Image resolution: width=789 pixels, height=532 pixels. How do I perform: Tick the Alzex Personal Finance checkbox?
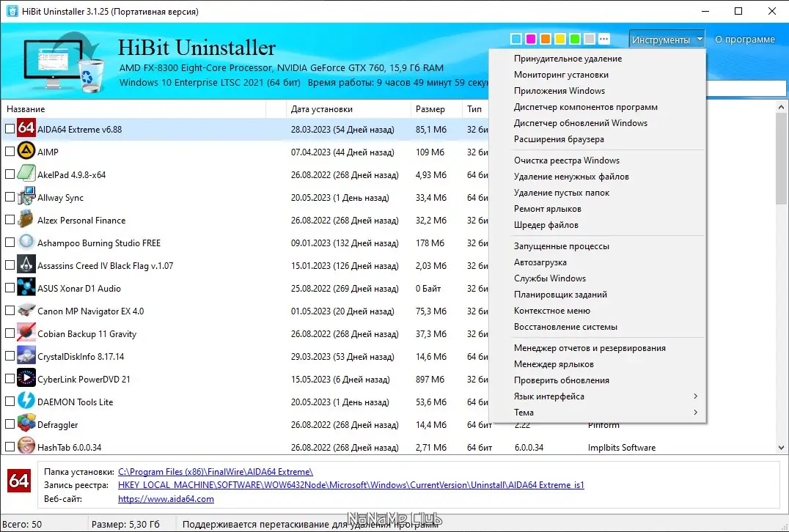click(10, 220)
